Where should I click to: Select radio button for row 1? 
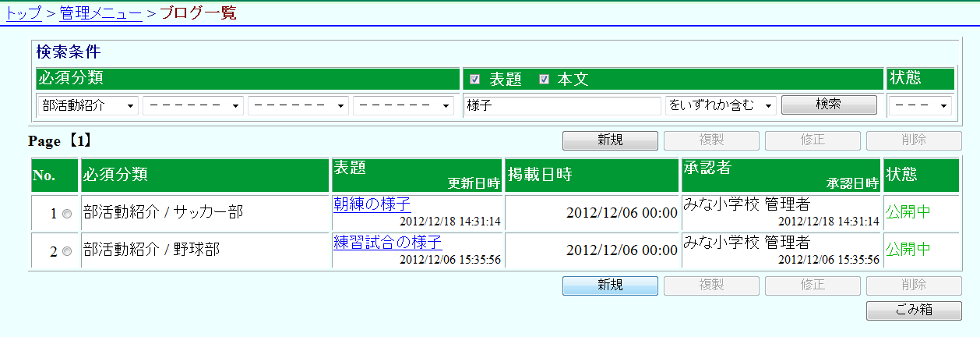(66, 215)
